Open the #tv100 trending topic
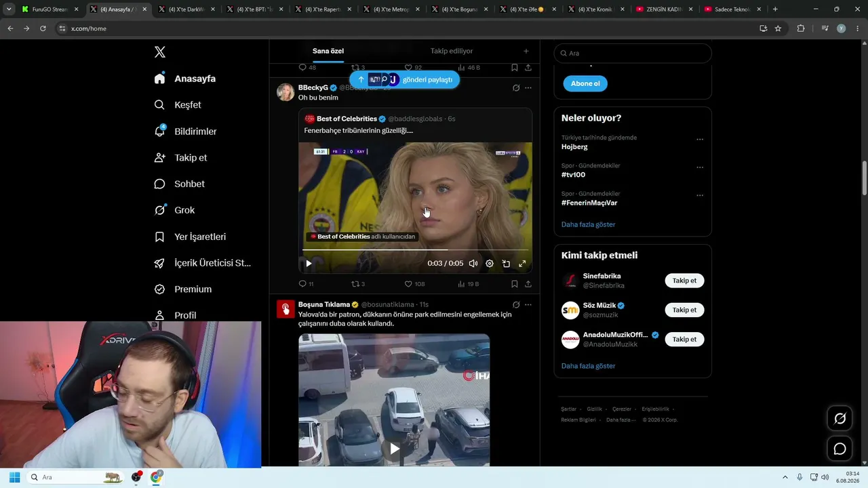This screenshot has width=868, height=488. click(x=573, y=175)
